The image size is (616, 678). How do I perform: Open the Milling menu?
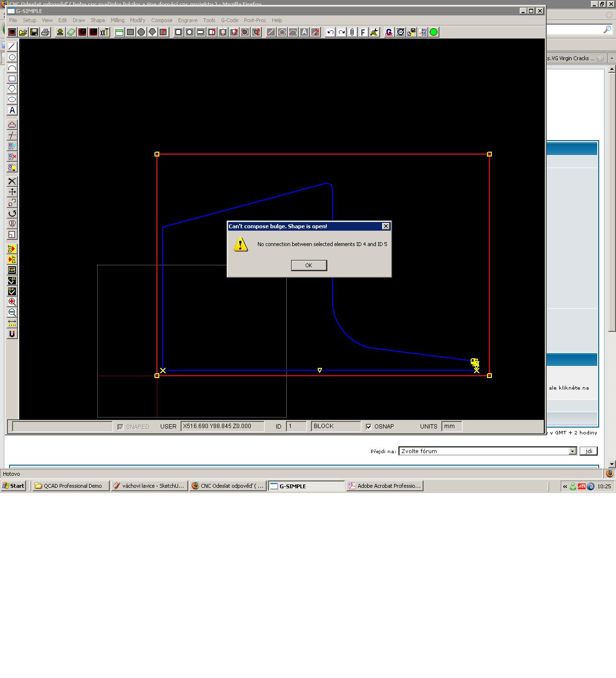click(x=117, y=20)
